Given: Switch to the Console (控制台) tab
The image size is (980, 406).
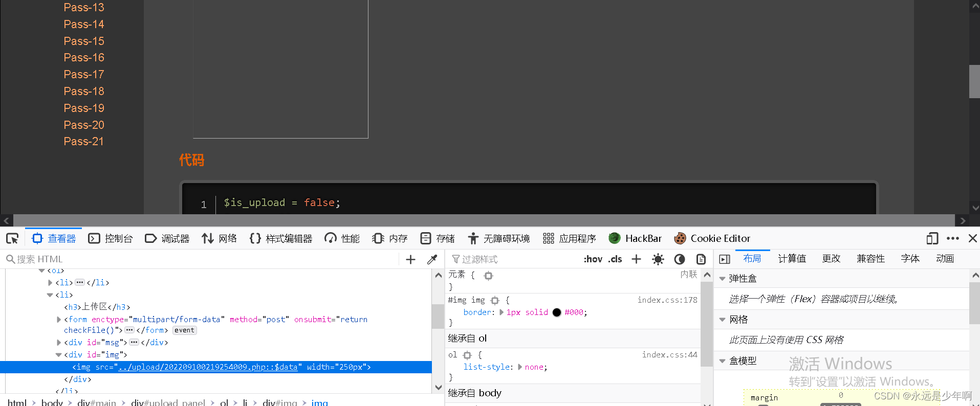Looking at the screenshot, I should click(111, 238).
